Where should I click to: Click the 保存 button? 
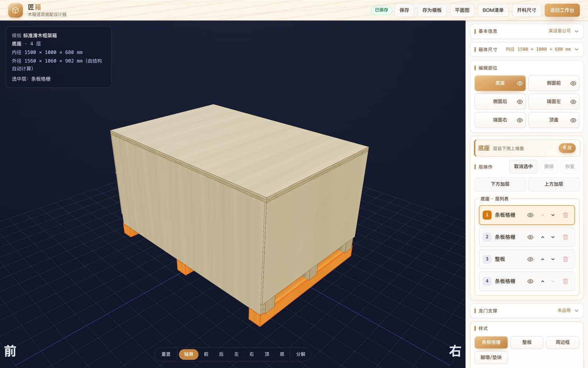(404, 10)
